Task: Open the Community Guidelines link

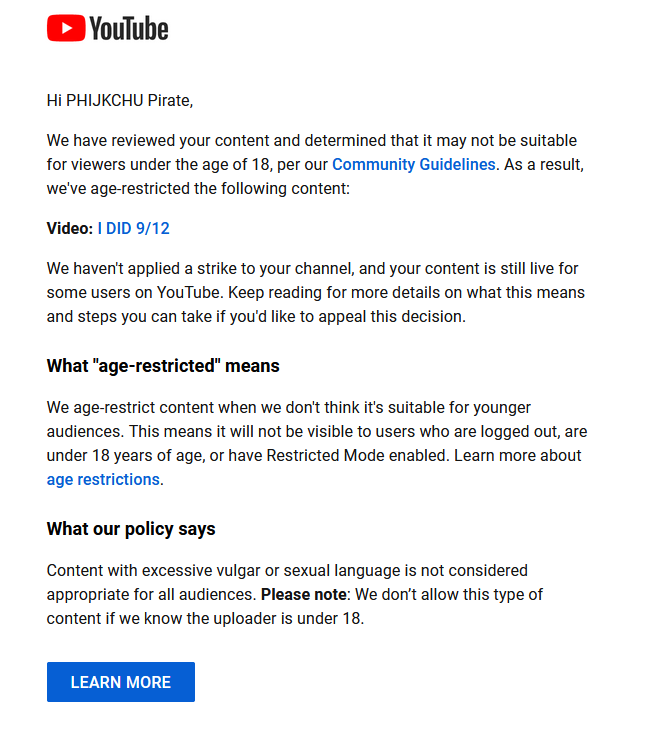Action: [414, 164]
